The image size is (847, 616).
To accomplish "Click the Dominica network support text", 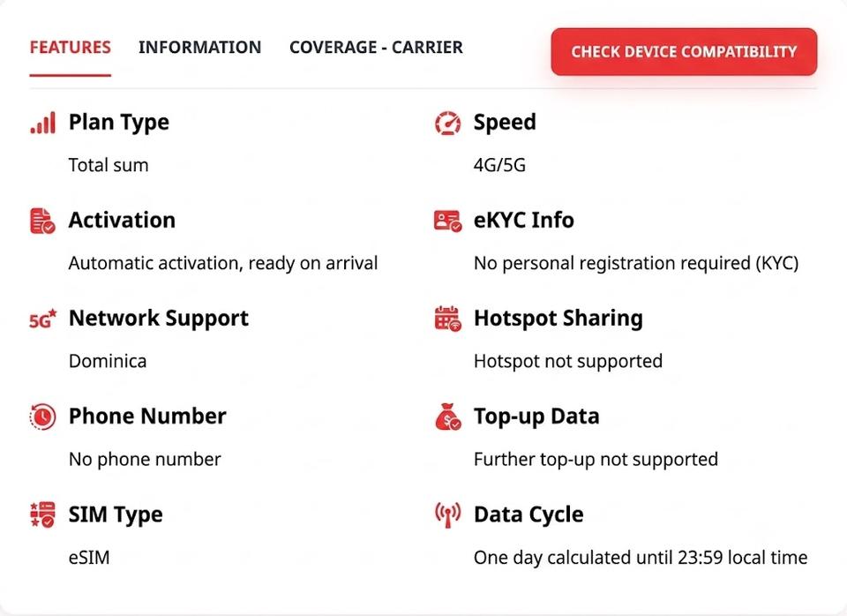I will pyautogui.click(x=108, y=362).
